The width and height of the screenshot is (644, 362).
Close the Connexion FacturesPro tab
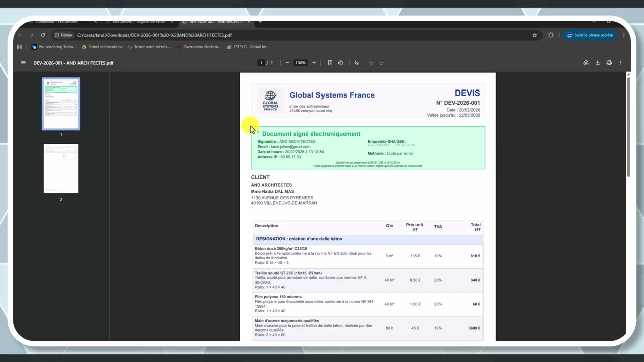[95, 22]
